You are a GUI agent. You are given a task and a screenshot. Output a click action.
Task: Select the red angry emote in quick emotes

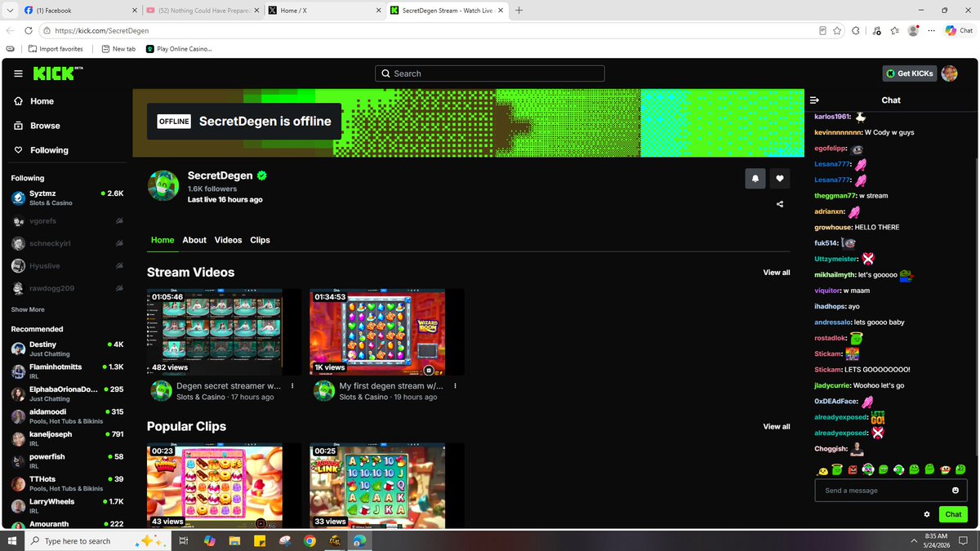(x=853, y=470)
